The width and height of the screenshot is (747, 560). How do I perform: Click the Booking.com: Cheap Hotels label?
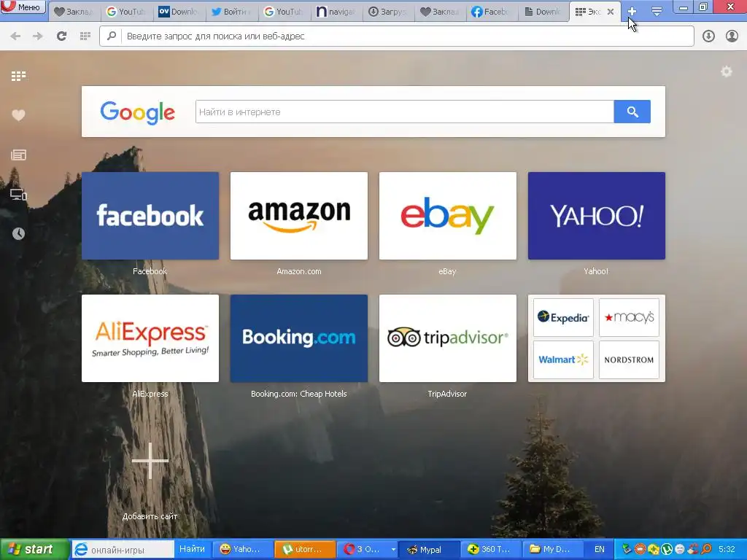pyautogui.click(x=299, y=394)
